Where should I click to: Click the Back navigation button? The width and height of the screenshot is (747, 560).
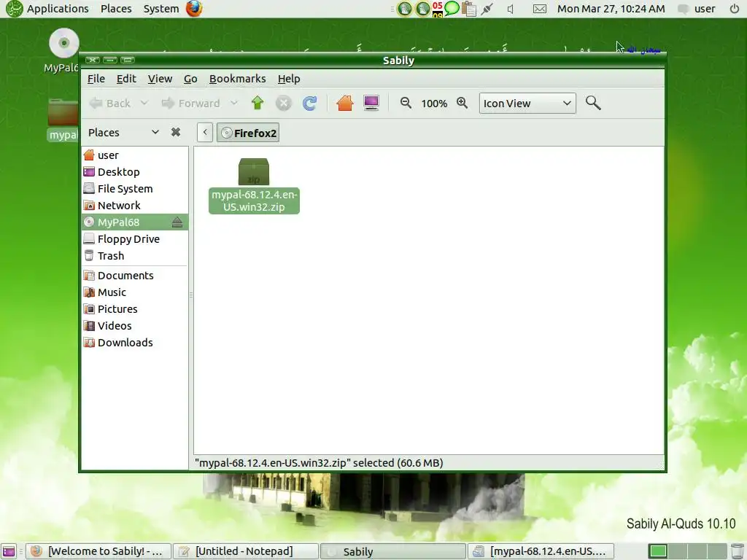tap(111, 103)
